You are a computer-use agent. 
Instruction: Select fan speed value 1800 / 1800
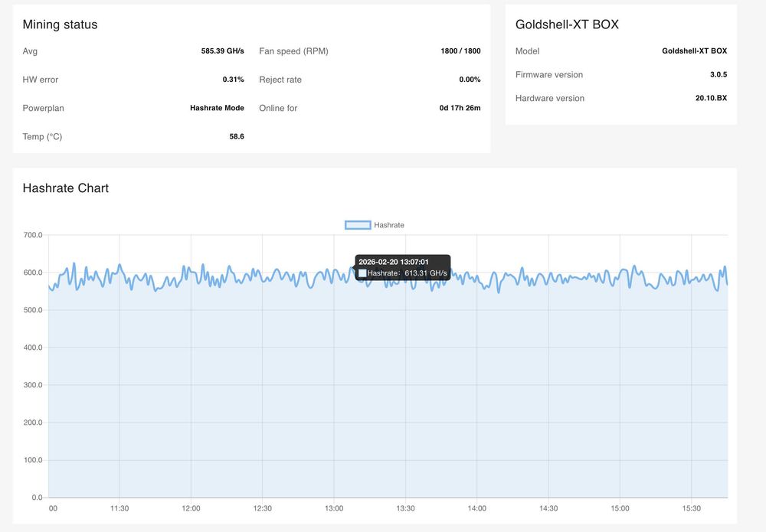tap(460, 51)
